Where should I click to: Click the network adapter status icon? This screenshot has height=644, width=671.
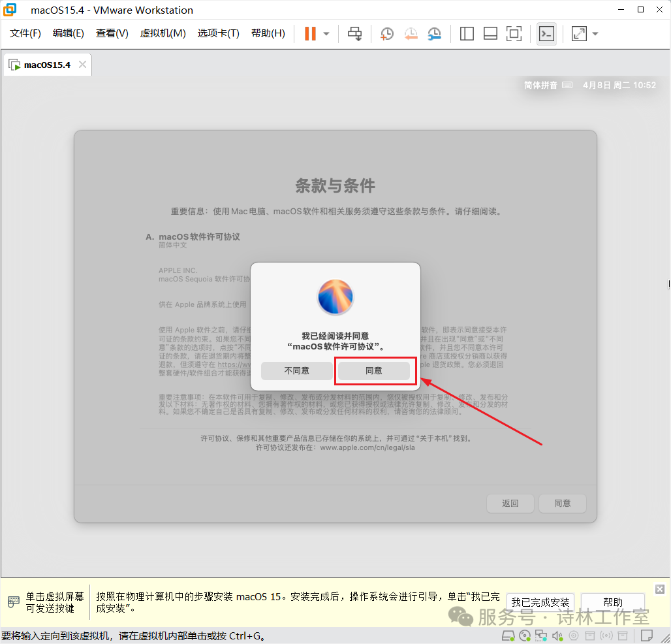[x=541, y=636]
